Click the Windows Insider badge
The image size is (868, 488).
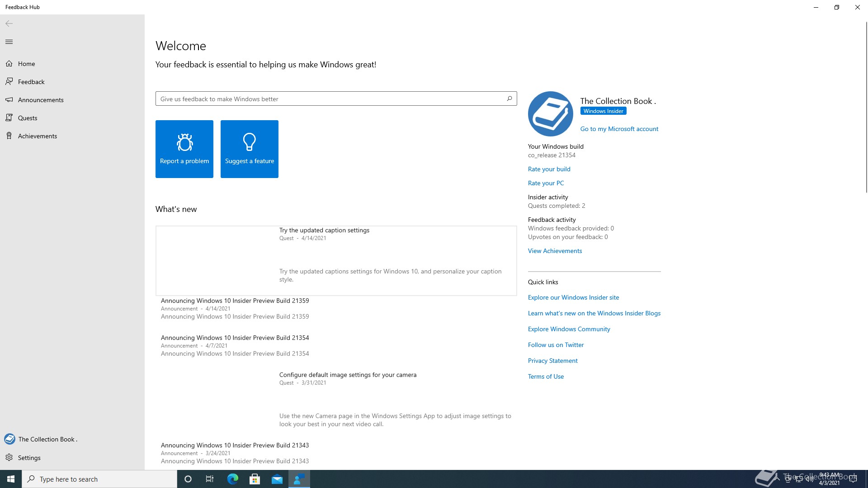point(603,111)
